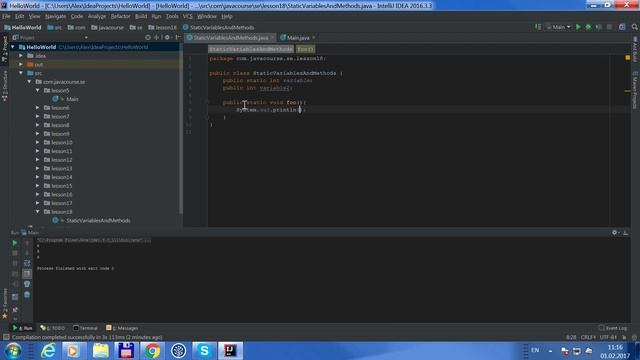
Task: Pin the tab in the Run panel
Action: [15, 310]
